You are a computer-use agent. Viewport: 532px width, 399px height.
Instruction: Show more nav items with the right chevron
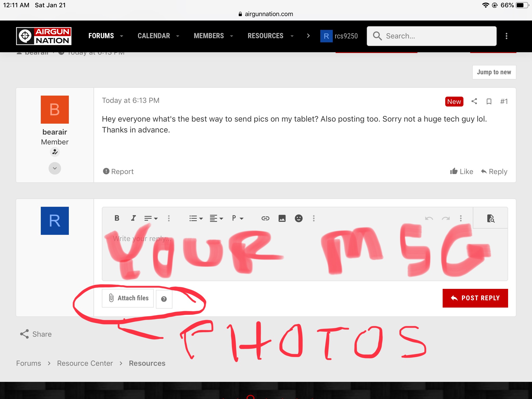point(308,36)
